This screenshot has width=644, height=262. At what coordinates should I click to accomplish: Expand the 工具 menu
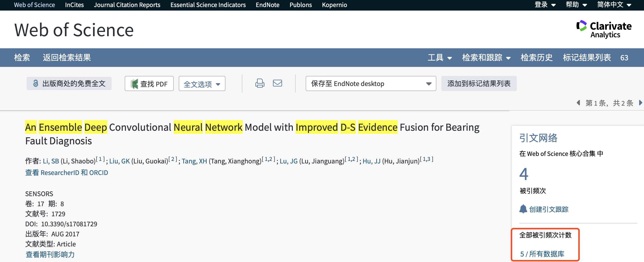(x=440, y=58)
